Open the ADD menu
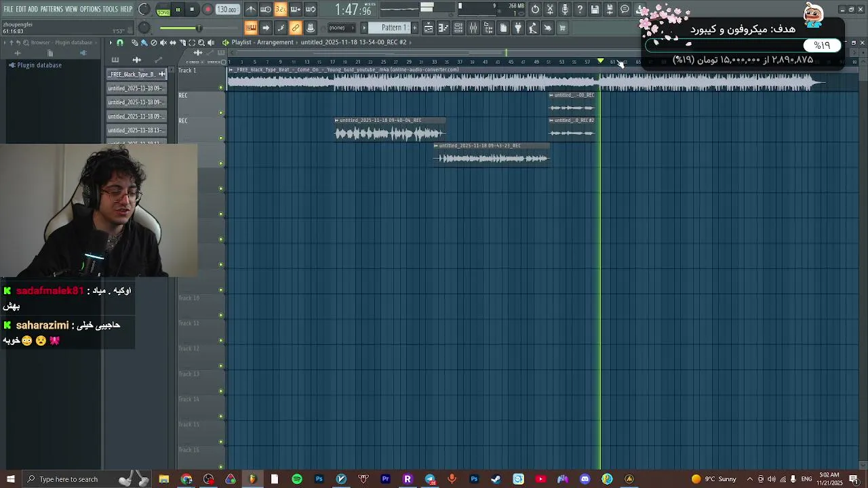Viewport: 868px width, 488px height. click(33, 9)
